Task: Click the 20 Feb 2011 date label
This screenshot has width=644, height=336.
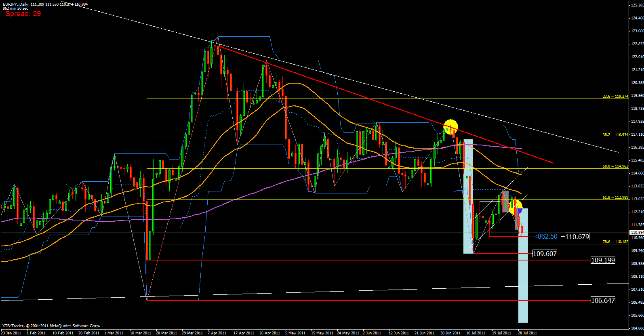Action: 89,333
